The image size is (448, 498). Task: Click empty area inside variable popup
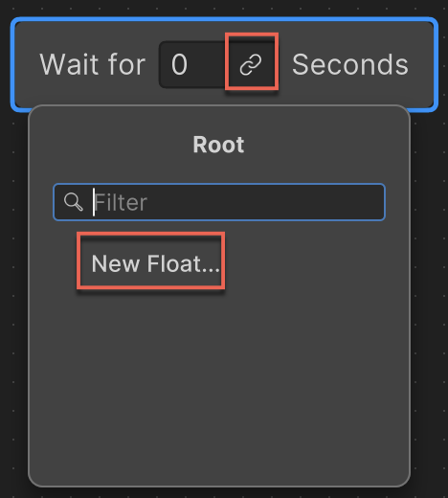pyautogui.click(x=219, y=383)
